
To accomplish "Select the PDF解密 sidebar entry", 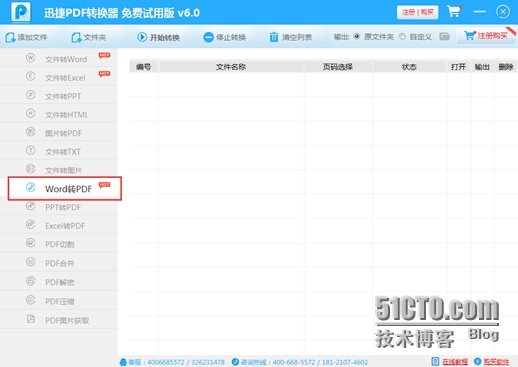I will pos(59,282).
